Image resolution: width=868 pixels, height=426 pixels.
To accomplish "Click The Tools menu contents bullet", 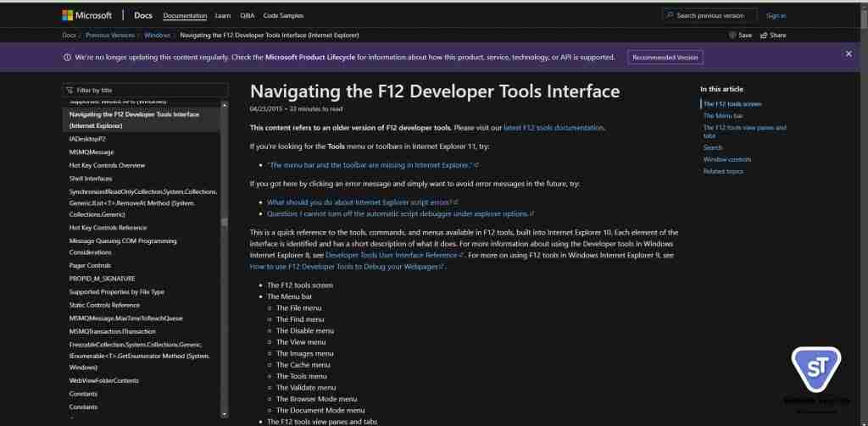I will tap(301, 376).
